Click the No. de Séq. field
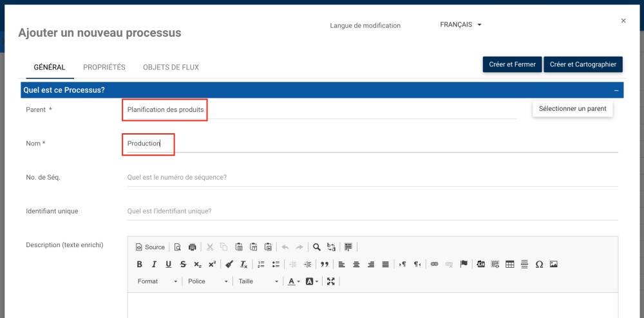 coord(372,178)
